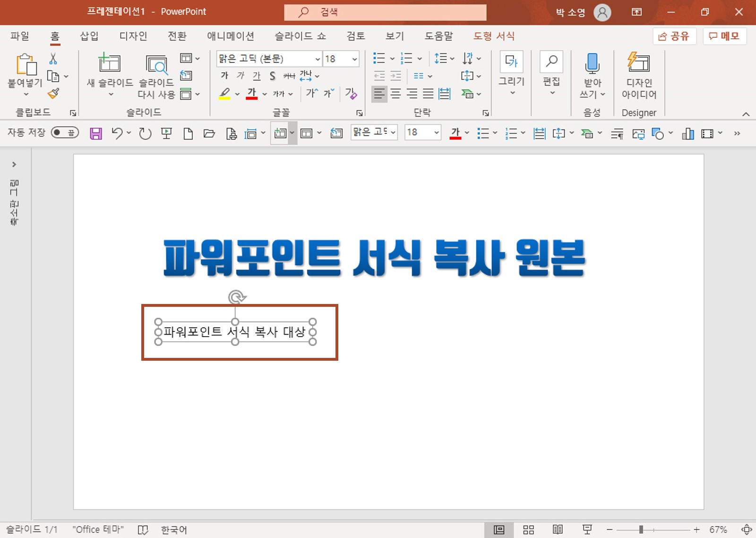
Task: Click the increase indent icon
Action: [x=396, y=76]
